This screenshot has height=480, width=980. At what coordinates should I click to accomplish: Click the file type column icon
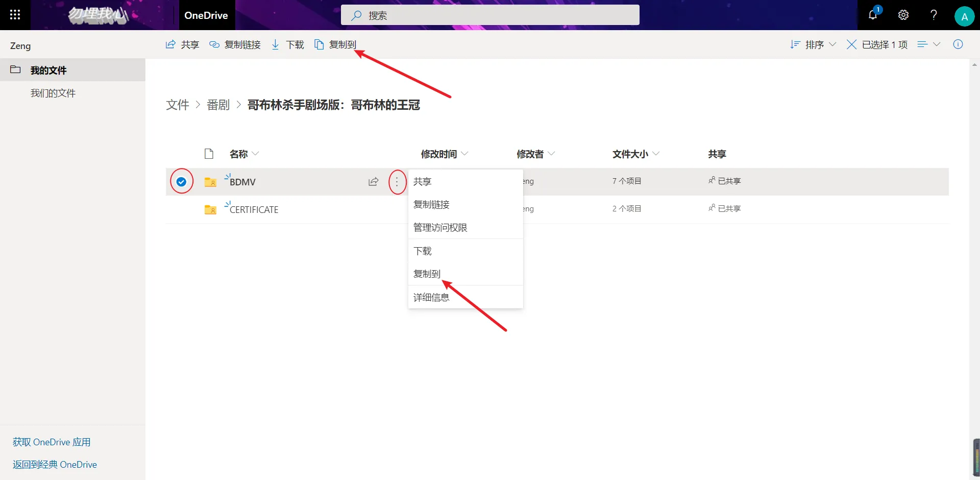[x=209, y=154]
